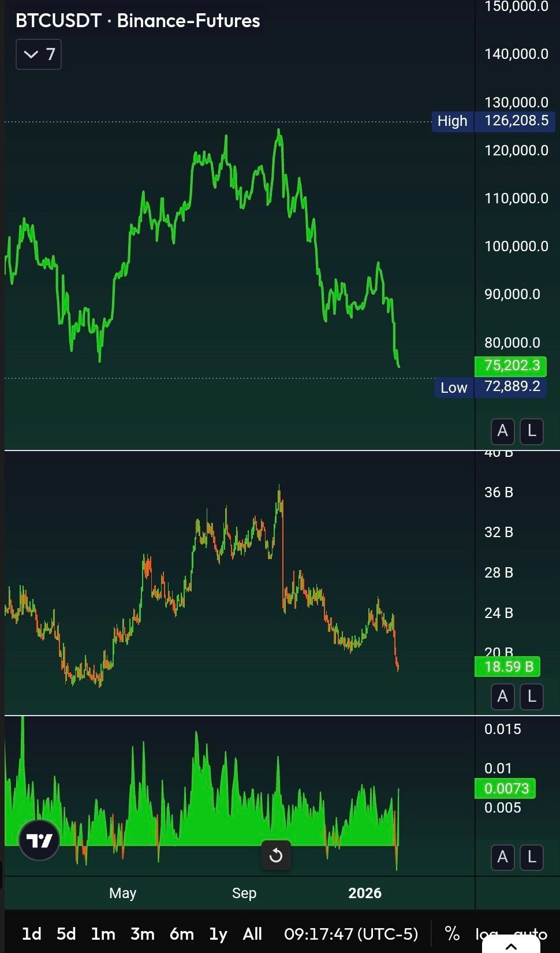This screenshot has width=560, height=953.
Task: Expand bottom panel with up chevron
Action: tap(511, 946)
